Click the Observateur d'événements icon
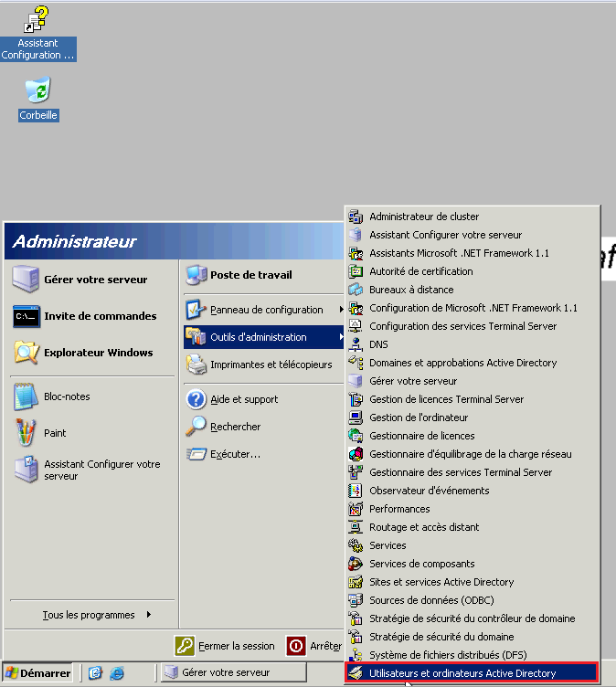Viewport: 616px width, 687px height. click(x=356, y=491)
